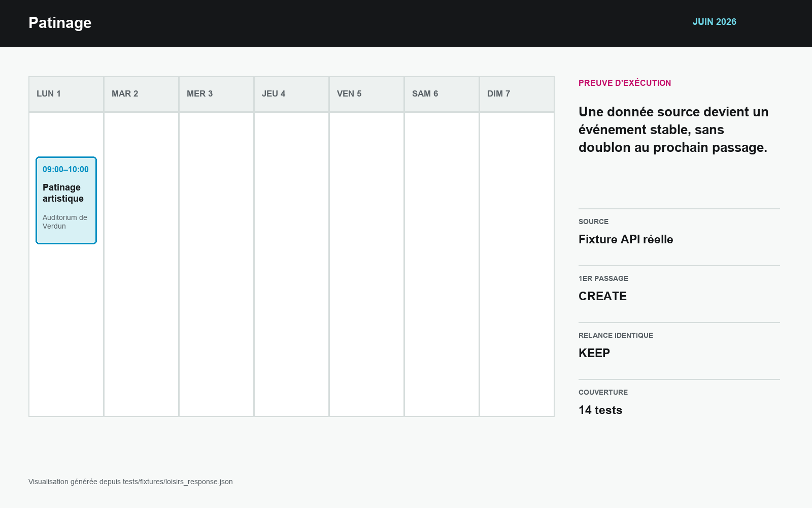Select the MER 3 day header
The height and width of the screenshot is (508, 812).
[216, 94]
